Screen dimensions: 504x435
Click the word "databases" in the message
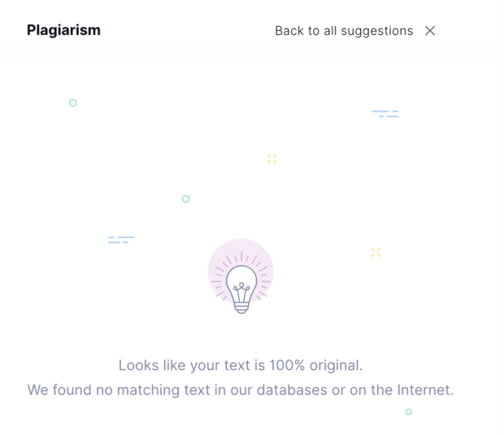point(292,390)
